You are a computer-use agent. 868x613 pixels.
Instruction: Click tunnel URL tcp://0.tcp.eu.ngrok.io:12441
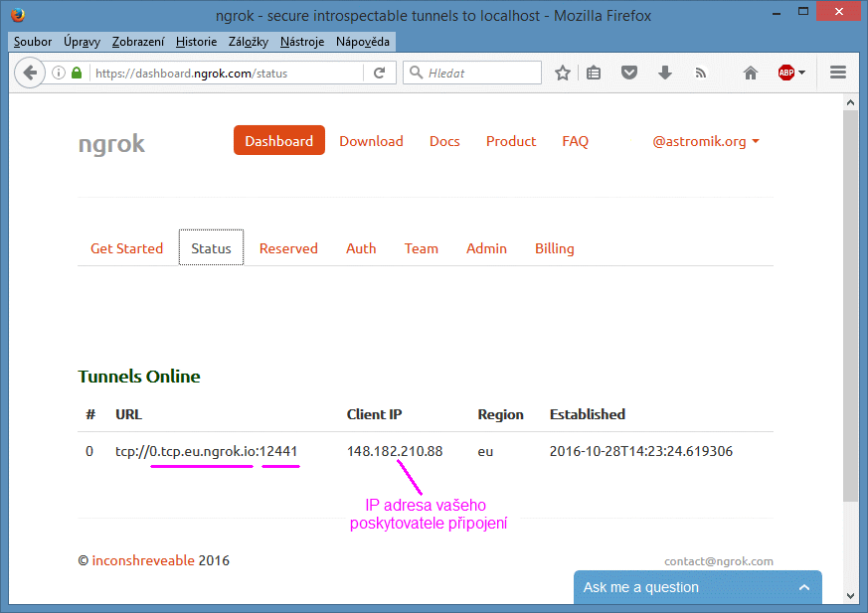coord(207,451)
